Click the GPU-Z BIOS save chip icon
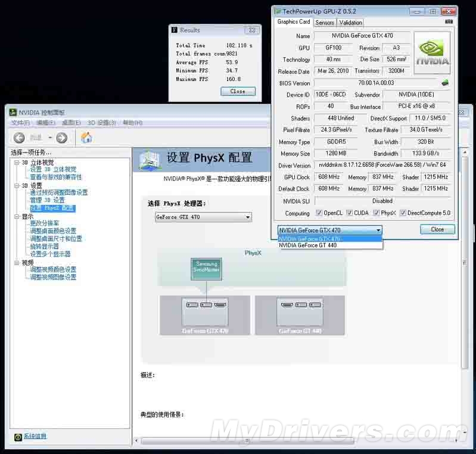Viewport: 476px width, 454px height. pos(445,83)
